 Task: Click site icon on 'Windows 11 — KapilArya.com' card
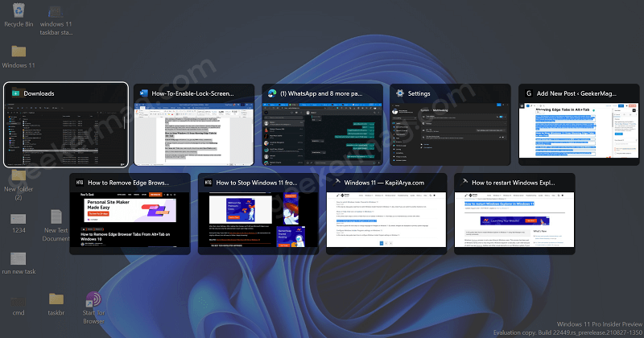[x=336, y=181]
